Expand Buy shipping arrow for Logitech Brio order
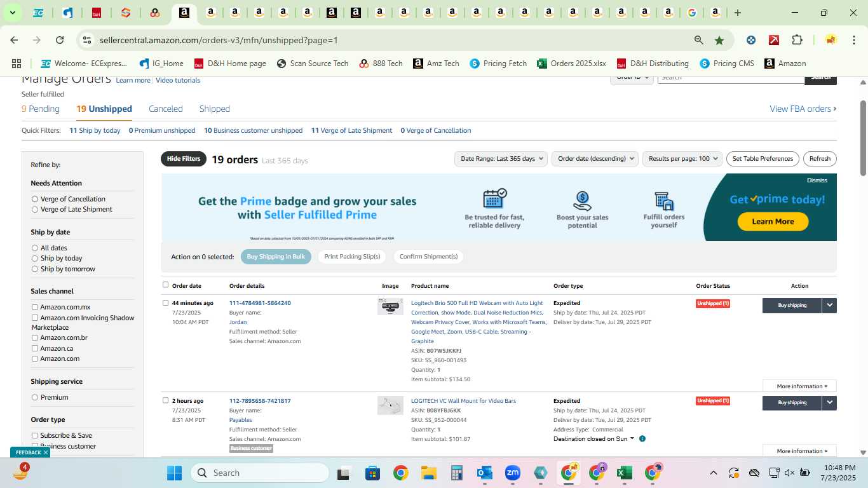 point(829,306)
